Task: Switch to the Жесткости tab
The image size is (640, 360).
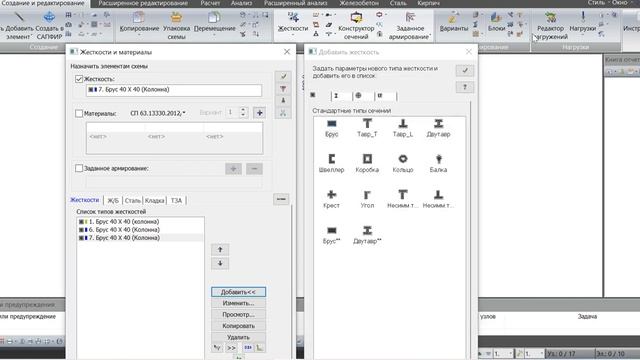Action: pyautogui.click(x=84, y=200)
